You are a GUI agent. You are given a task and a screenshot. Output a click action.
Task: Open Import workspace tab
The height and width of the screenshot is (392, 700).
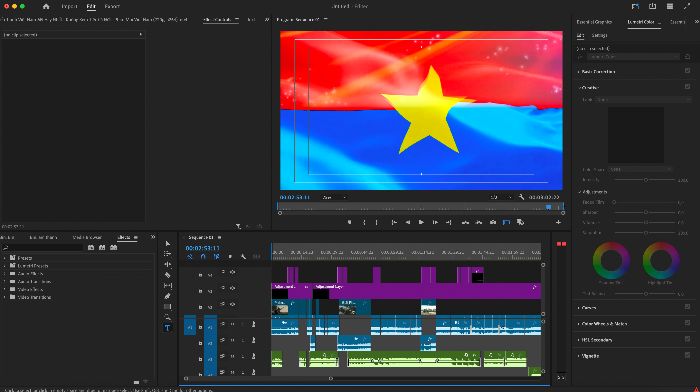point(69,7)
